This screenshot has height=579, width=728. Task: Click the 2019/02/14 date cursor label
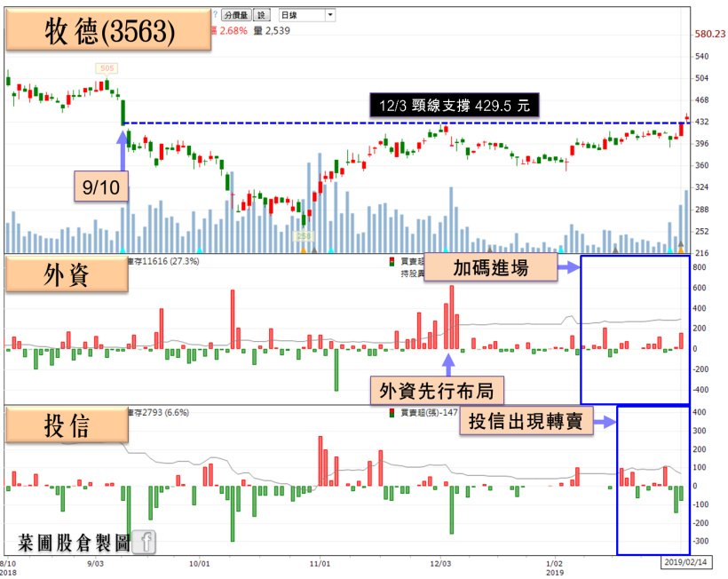click(685, 562)
